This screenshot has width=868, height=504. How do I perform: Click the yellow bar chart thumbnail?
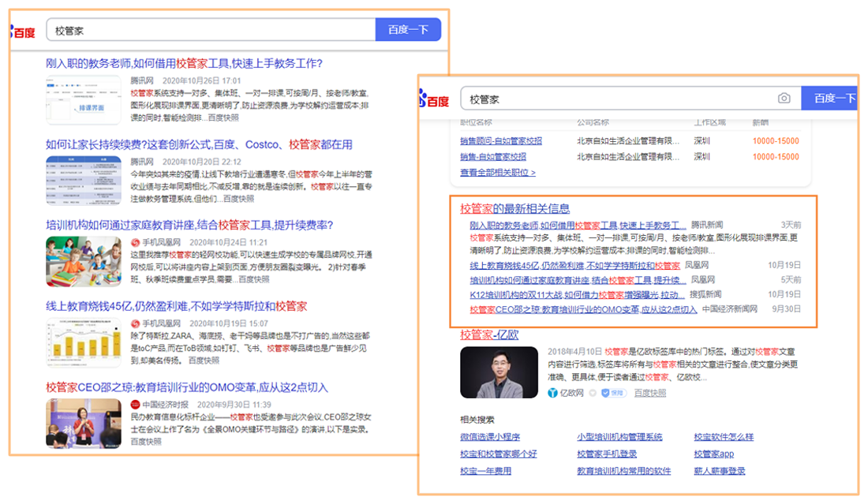pyautogui.click(x=83, y=342)
